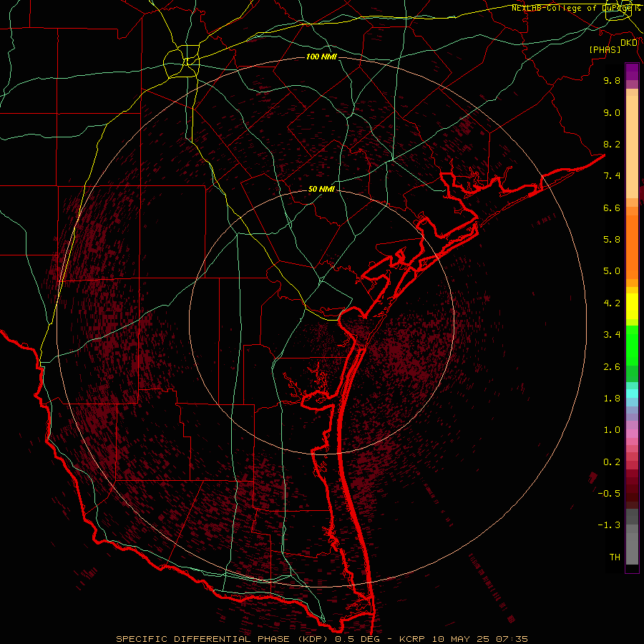Click the 4.2 value on color scale
This screenshot has width=644, height=644.
[x=612, y=303]
